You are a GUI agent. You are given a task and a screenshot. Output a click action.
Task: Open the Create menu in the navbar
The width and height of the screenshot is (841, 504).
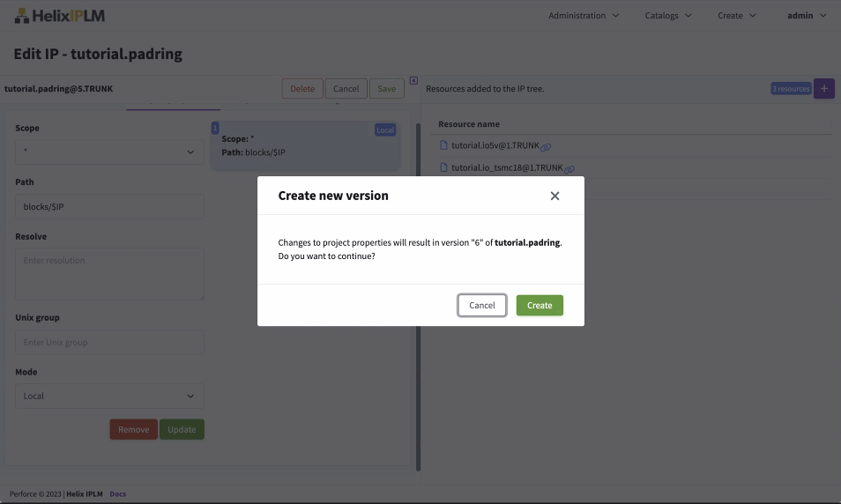pyautogui.click(x=736, y=15)
